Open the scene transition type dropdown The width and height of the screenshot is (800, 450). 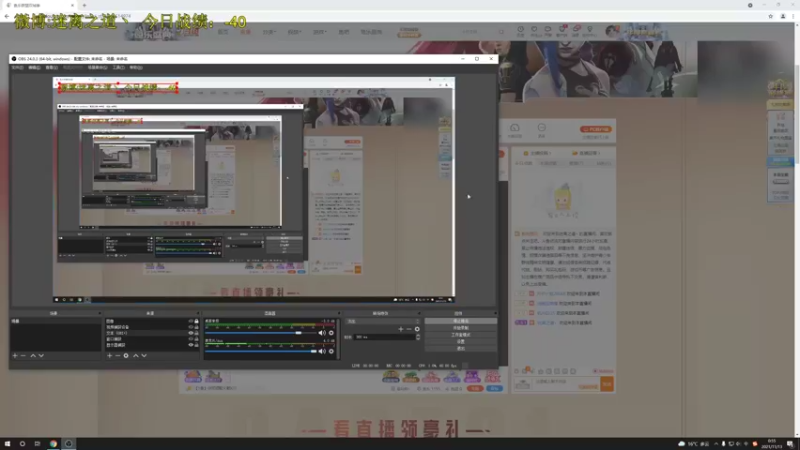[x=383, y=321]
